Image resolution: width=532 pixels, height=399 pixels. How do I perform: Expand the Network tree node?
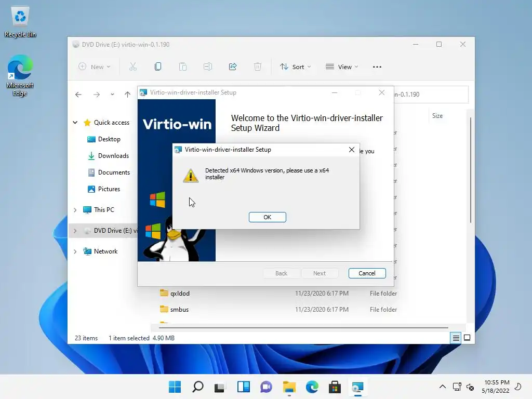(x=75, y=252)
